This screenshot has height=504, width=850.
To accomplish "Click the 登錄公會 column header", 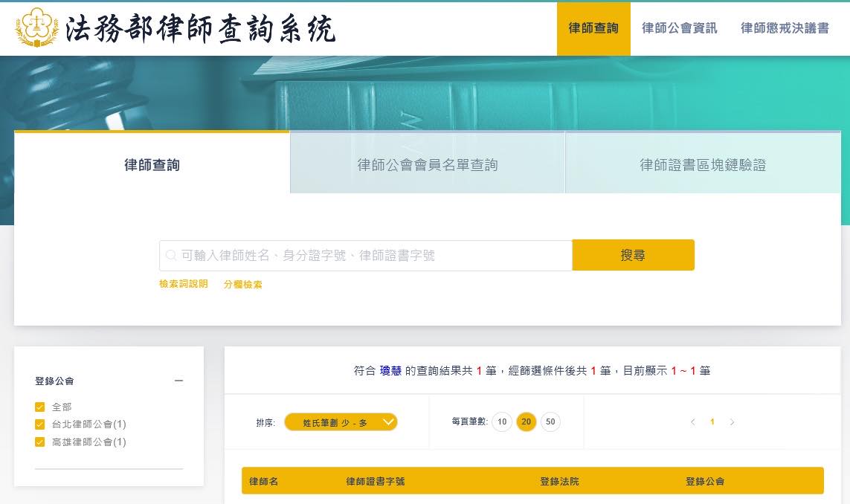I will click(x=705, y=481).
